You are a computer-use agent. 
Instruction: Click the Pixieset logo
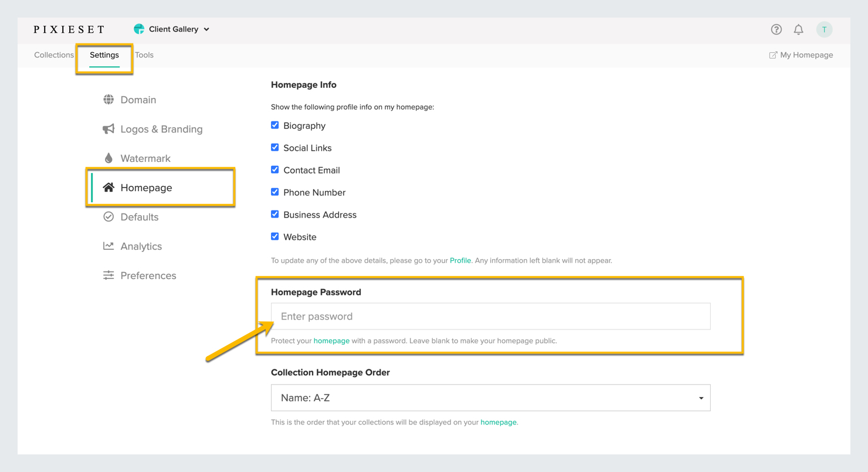tap(69, 29)
